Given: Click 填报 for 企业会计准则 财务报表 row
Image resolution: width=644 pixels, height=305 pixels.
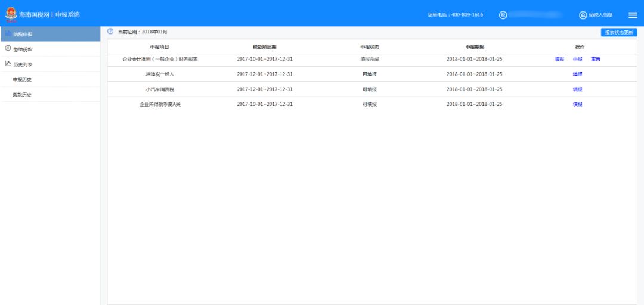Looking at the screenshot, I should coord(559,59).
